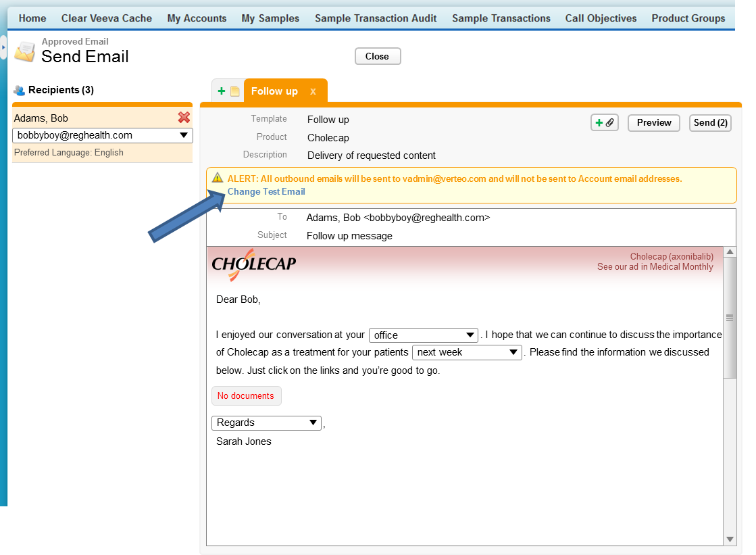Navigate to Call Objectives

601,18
